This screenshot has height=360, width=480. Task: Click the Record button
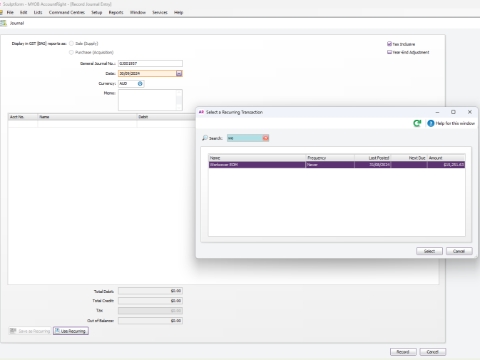403,352
